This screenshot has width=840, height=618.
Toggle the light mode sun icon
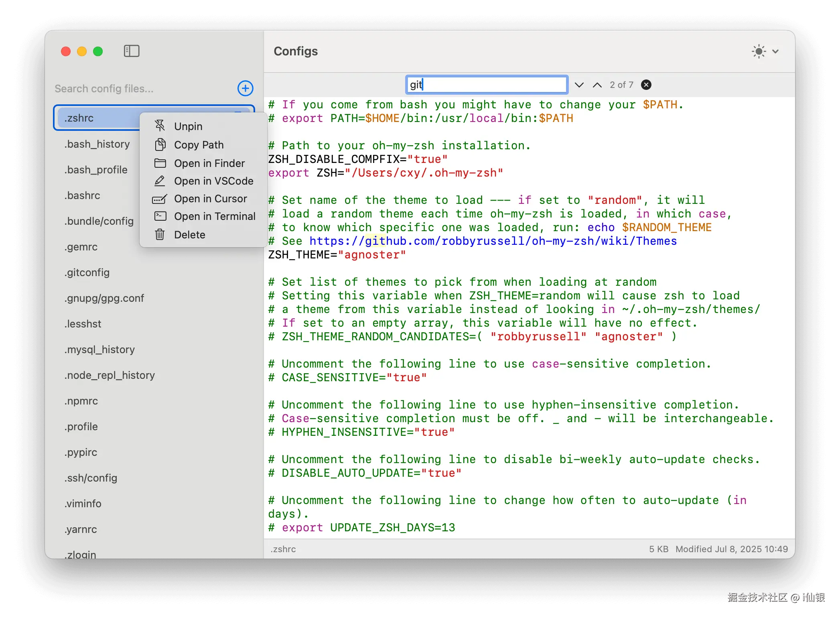click(x=758, y=51)
